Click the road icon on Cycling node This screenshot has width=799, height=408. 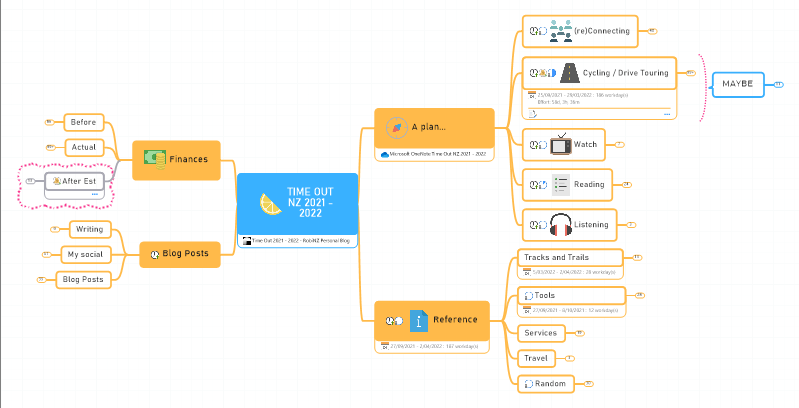tap(569, 72)
